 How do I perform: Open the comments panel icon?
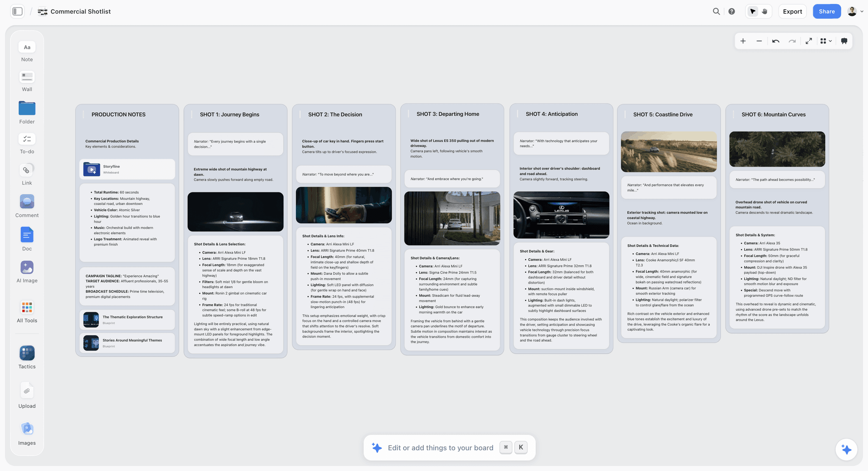[844, 41]
